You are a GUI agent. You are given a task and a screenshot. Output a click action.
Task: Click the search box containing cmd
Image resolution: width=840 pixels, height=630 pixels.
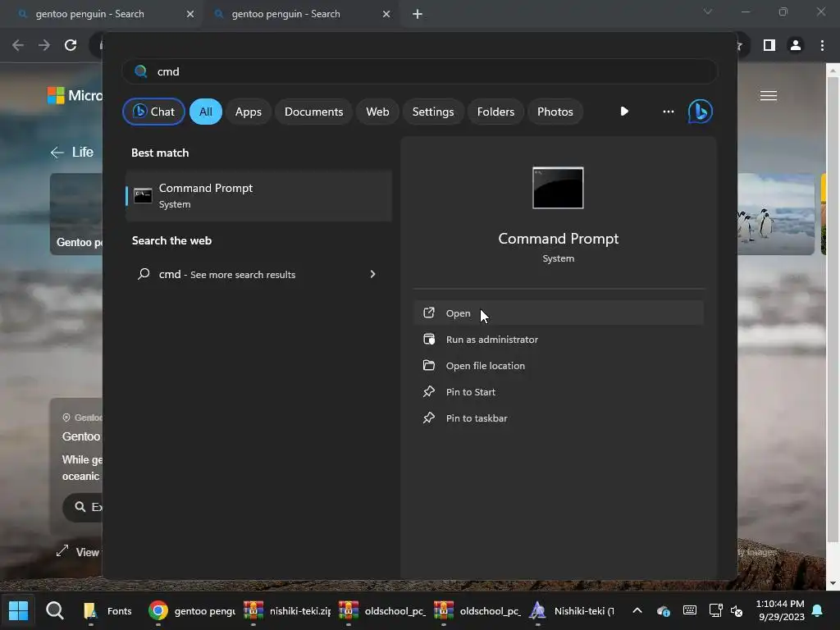tap(419, 71)
